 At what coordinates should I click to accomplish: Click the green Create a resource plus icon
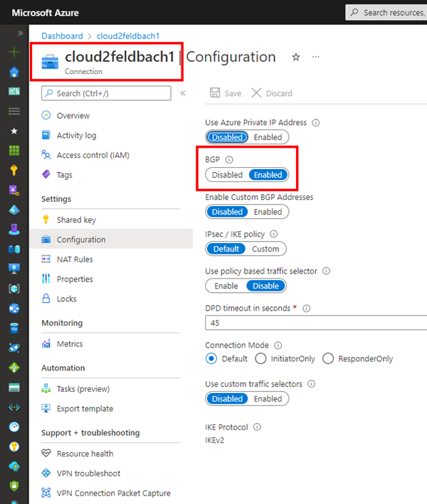pyautogui.click(x=14, y=52)
